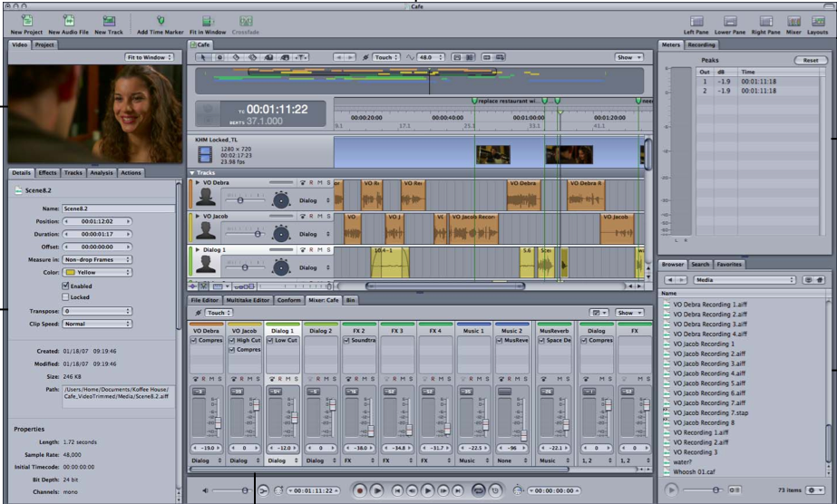Uncheck the Enabled checkbox
The height and width of the screenshot is (504, 837).
[65, 286]
